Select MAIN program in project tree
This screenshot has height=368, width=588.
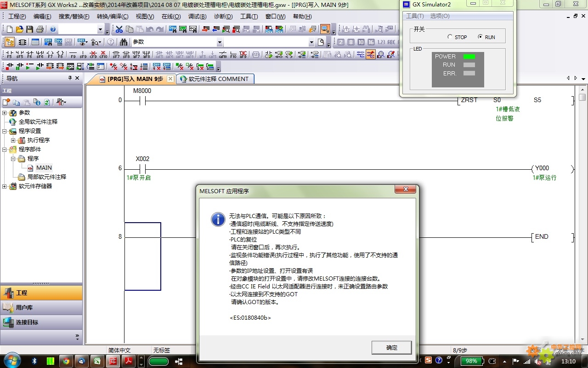coord(44,168)
